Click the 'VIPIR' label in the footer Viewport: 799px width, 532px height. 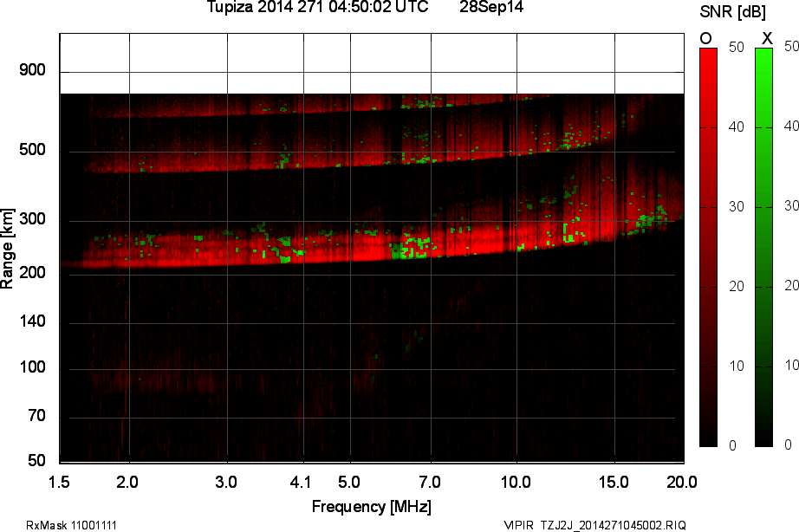pyautogui.click(x=519, y=525)
